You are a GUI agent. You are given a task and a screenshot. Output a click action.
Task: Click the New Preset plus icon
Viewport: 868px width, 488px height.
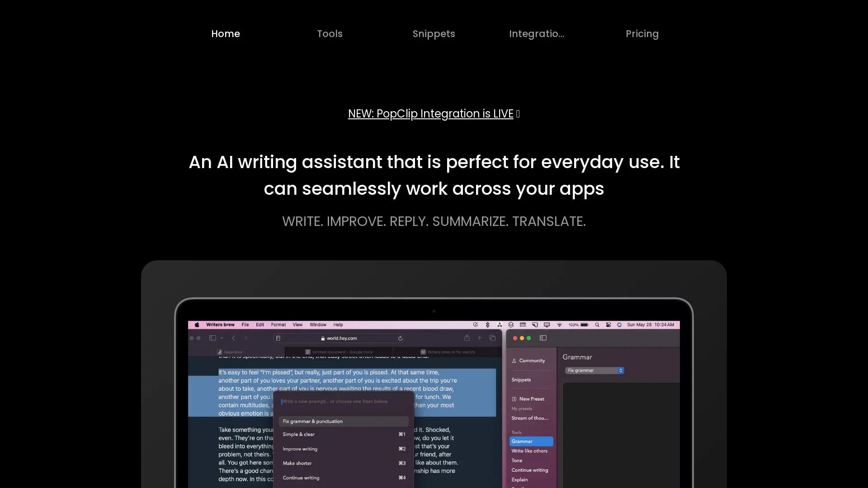(514, 399)
